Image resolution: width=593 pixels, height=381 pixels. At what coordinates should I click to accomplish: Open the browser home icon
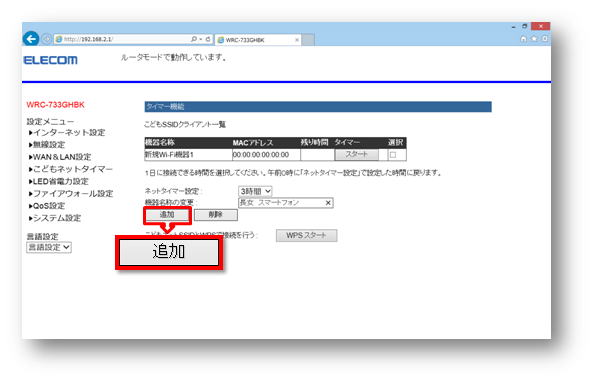pos(523,39)
